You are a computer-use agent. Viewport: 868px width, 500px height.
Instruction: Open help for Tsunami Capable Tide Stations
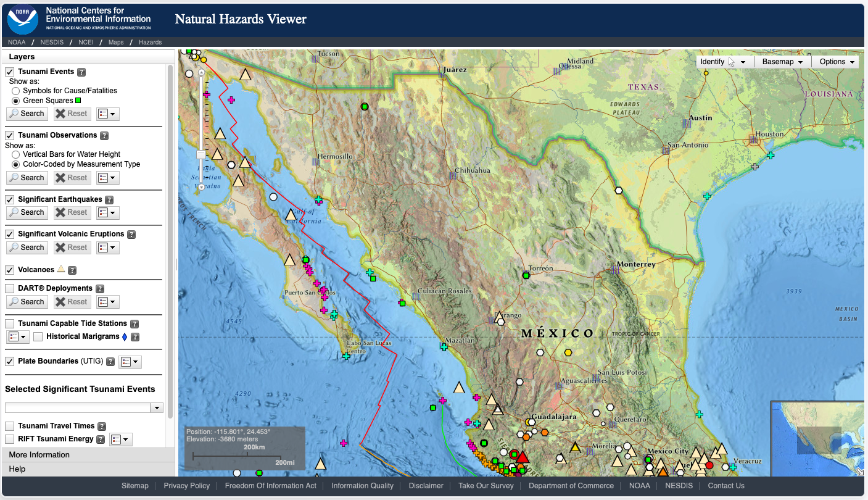(x=134, y=324)
